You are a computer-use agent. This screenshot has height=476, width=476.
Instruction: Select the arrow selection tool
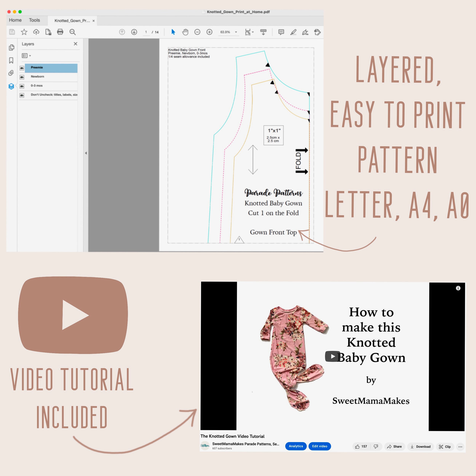[x=173, y=32]
